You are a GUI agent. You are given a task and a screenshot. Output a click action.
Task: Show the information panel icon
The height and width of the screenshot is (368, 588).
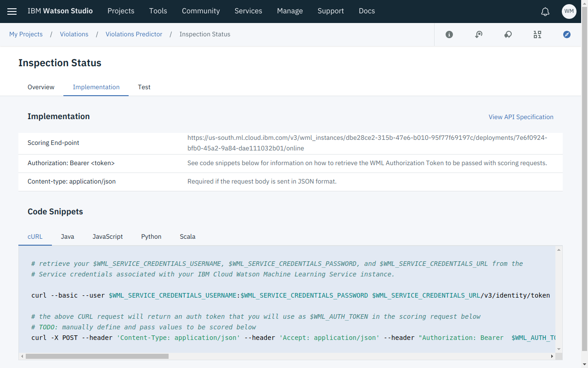(449, 34)
